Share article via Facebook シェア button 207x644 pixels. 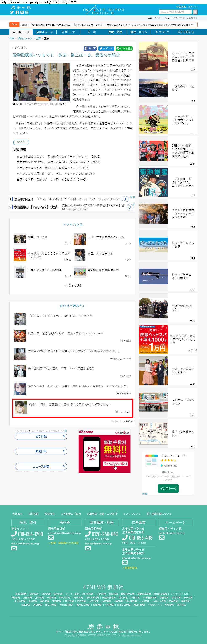90,49
